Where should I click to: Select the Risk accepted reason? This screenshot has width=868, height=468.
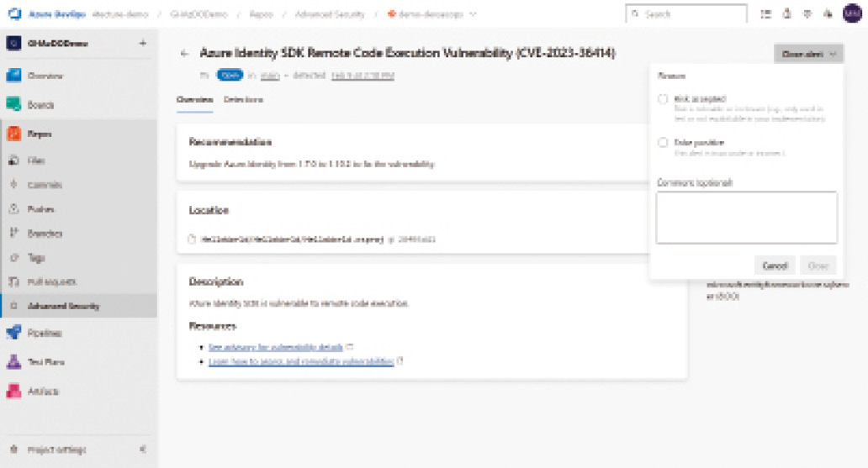coord(663,99)
